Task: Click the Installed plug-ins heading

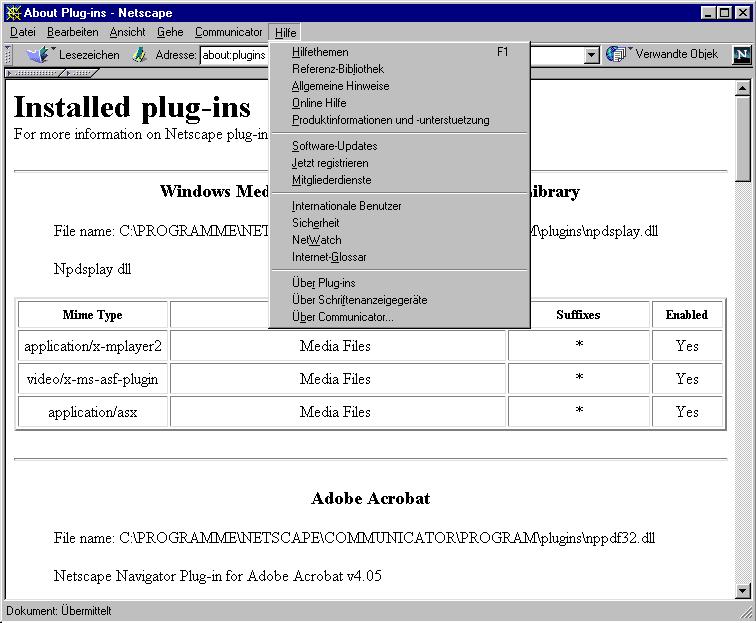Action: coord(132,107)
